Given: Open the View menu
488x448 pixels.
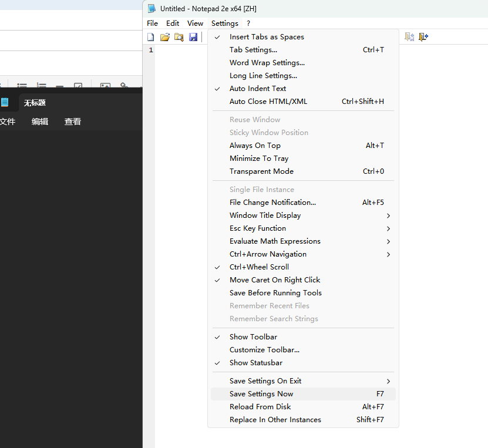Looking at the screenshot, I should click(x=195, y=23).
